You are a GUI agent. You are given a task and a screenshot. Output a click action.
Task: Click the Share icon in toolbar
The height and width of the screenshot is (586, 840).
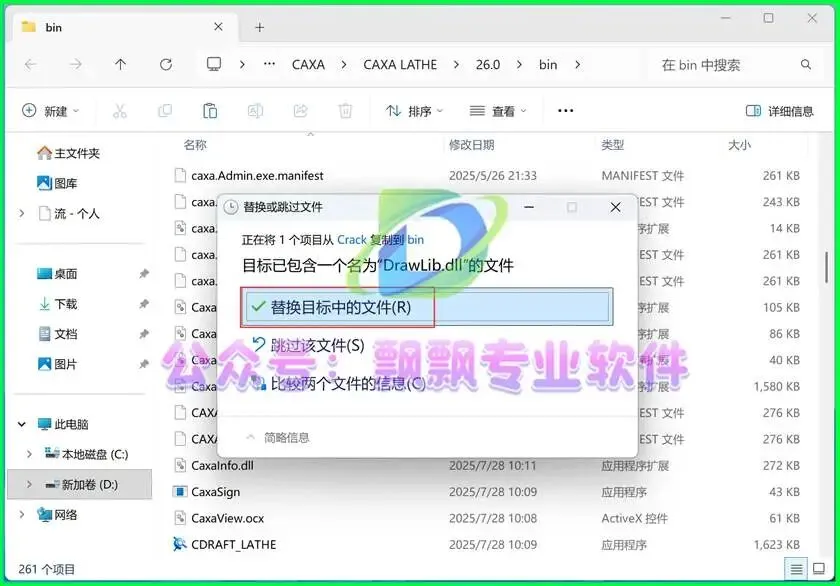click(x=301, y=111)
